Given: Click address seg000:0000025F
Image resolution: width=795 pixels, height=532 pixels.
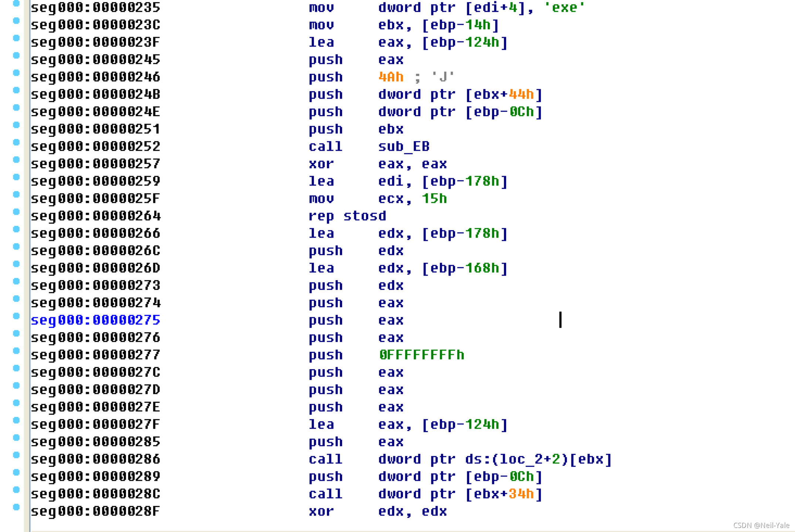Looking at the screenshot, I should click(x=95, y=199).
